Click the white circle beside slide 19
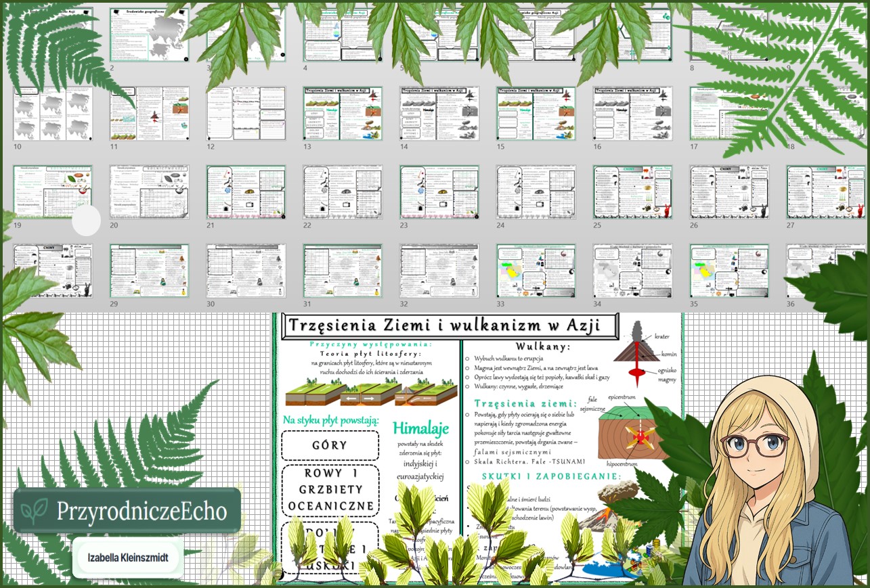Screen dimensions: 870x588 pyautogui.click(x=86, y=221)
